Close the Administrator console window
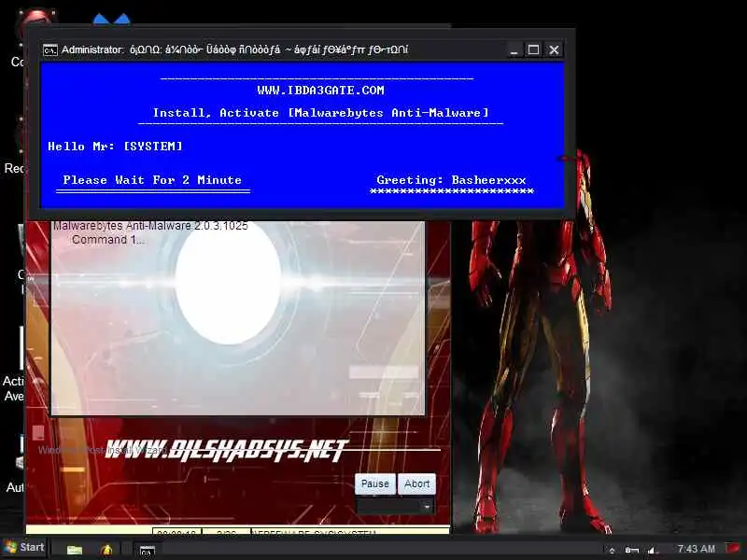The width and height of the screenshot is (747, 560). click(x=554, y=49)
